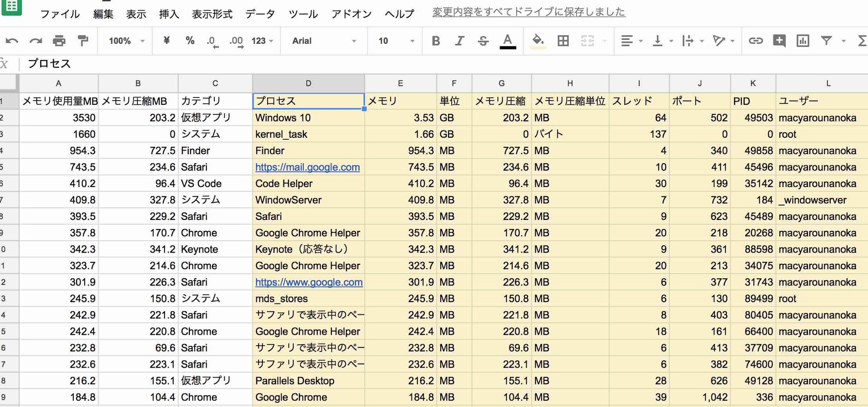
Task: Select the paint format roller icon
Action: [83, 41]
